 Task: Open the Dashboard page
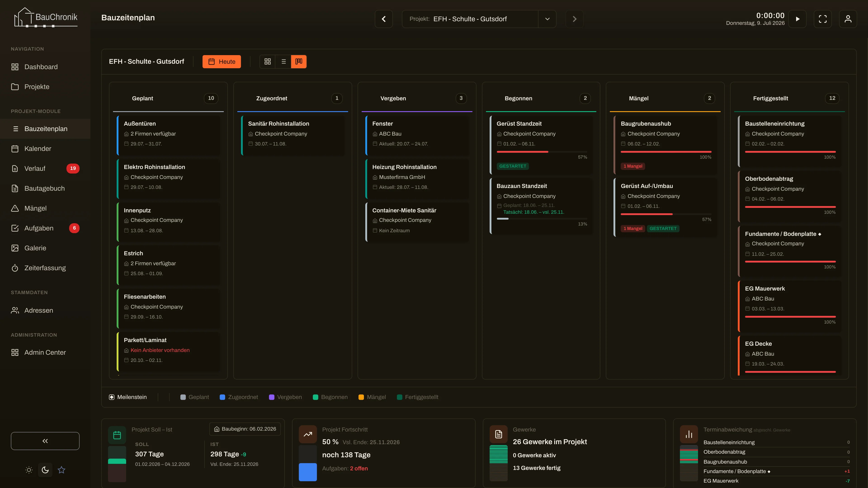tap(45, 67)
